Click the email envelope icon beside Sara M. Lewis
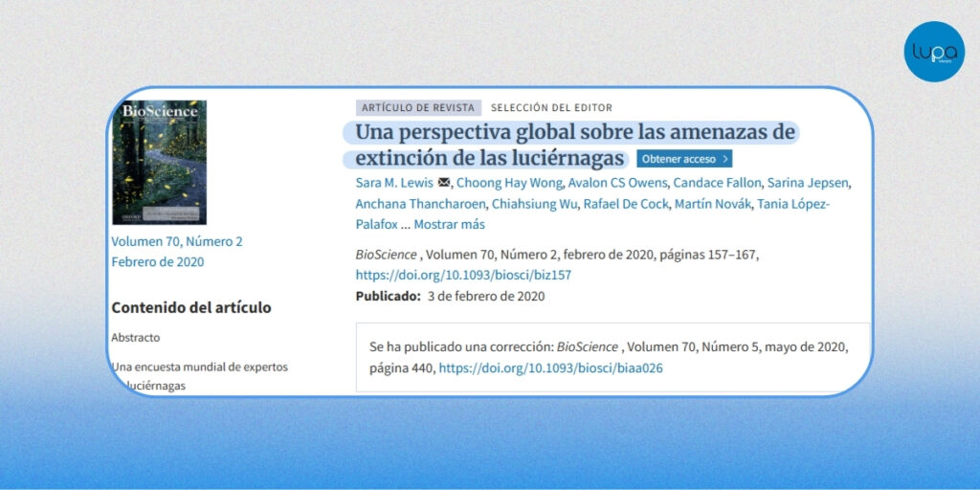 point(443,183)
